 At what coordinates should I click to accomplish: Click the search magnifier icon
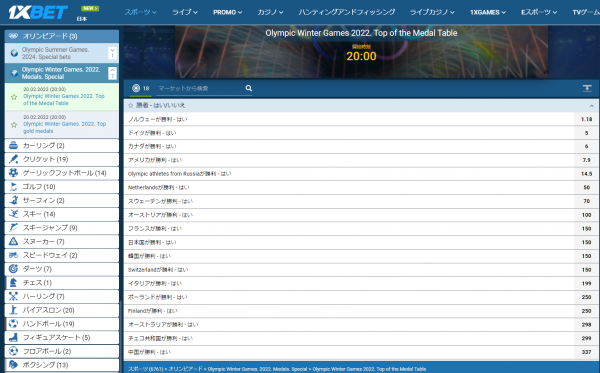click(249, 88)
